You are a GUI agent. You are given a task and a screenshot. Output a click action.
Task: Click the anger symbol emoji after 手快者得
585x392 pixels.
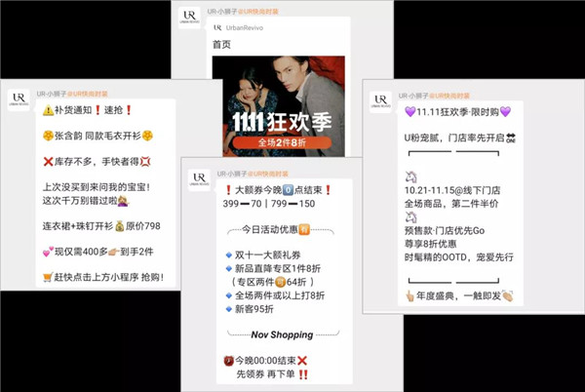click(144, 162)
